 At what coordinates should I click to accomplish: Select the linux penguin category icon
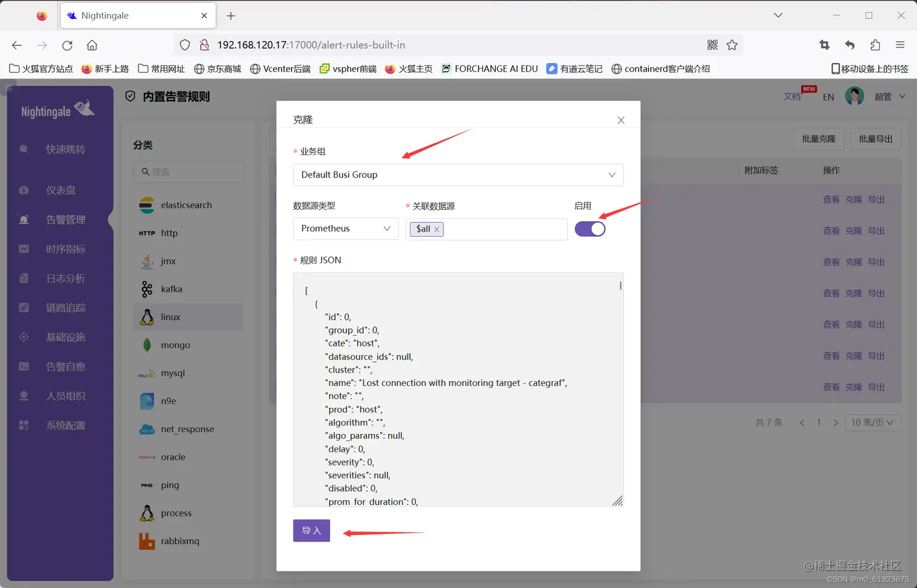[x=147, y=317]
